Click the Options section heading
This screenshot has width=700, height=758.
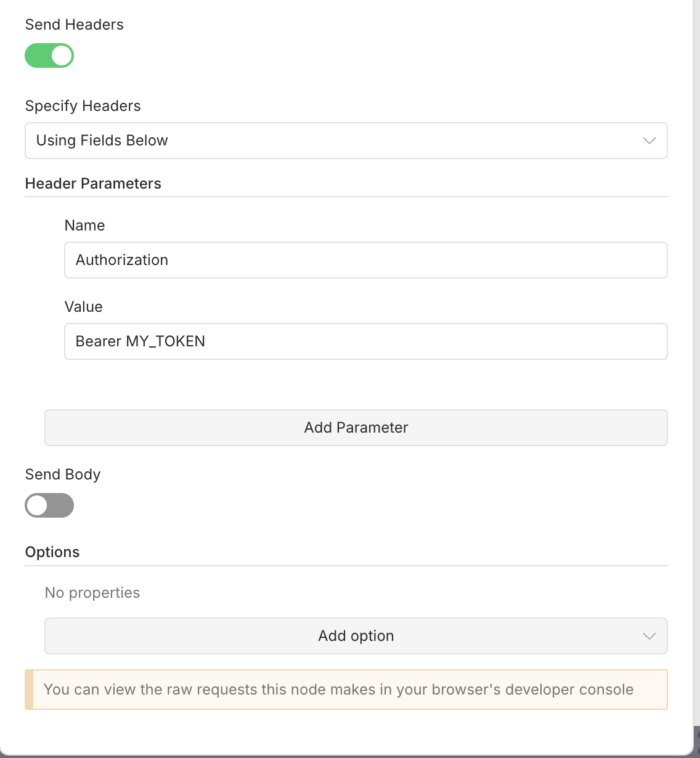point(52,552)
